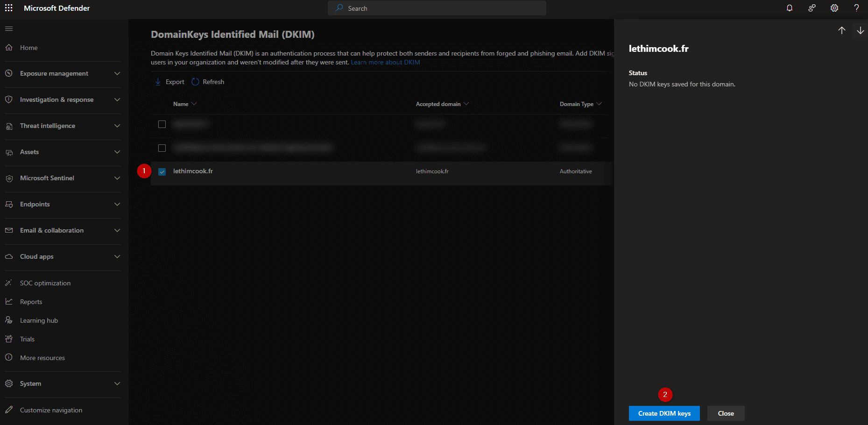Open the Reports section
Viewport: 868px width, 425px height.
[30, 301]
